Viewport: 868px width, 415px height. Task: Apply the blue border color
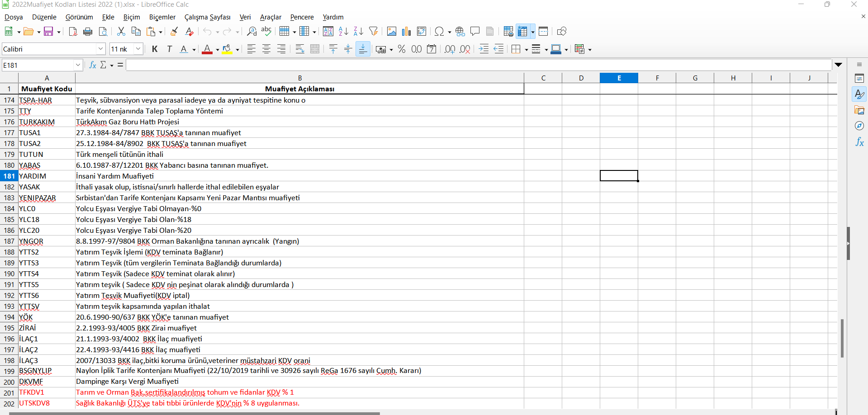556,49
